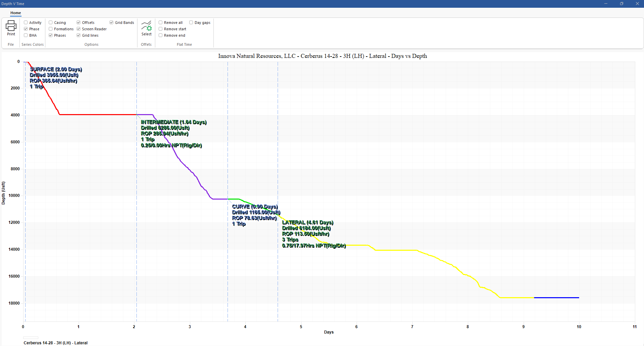Switch to the Home ribbon tab
This screenshot has width=644, height=346.
[15, 13]
